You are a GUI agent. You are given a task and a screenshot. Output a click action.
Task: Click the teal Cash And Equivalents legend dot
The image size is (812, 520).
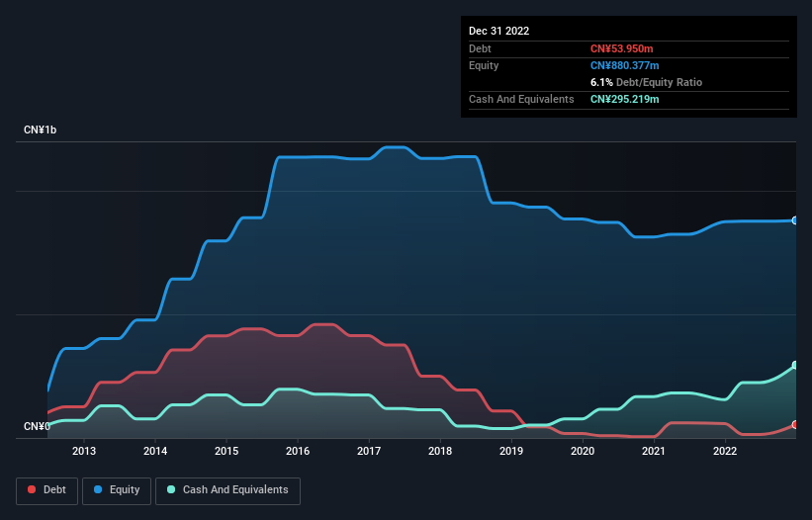pos(171,489)
